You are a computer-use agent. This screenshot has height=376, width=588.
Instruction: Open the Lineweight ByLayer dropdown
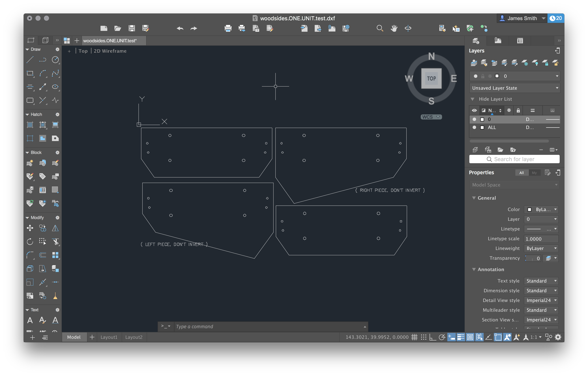click(541, 248)
